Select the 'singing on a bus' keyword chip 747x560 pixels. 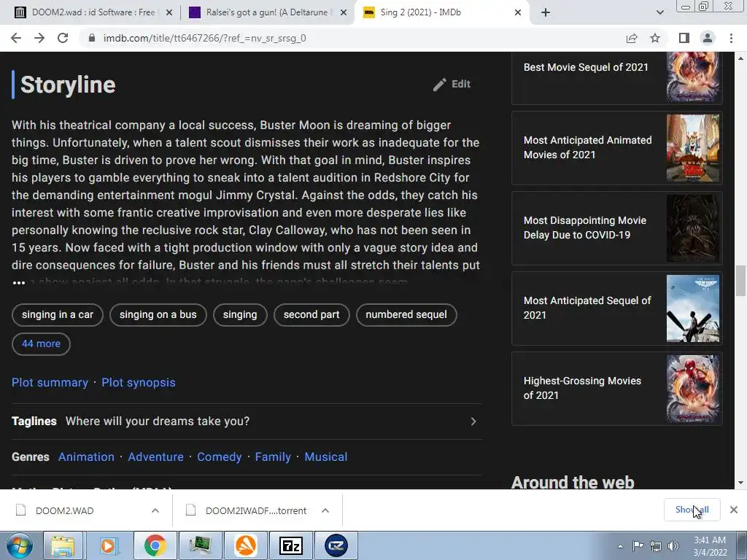coord(158,315)
